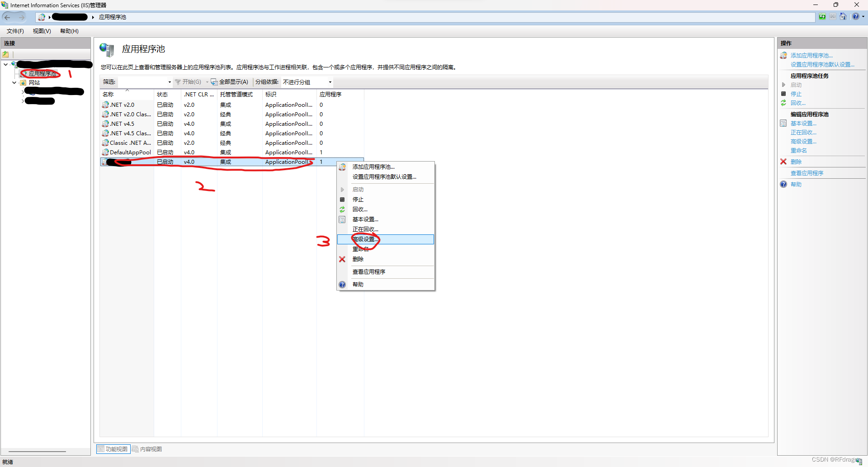The image size is (868, 467).
Task: Click the stop square icon in the actions pane
Action: 783,94
